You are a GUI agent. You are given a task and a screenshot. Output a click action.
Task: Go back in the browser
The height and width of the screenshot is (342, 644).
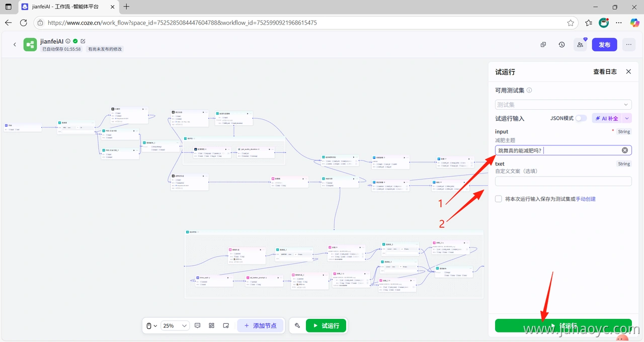point(8,23)
